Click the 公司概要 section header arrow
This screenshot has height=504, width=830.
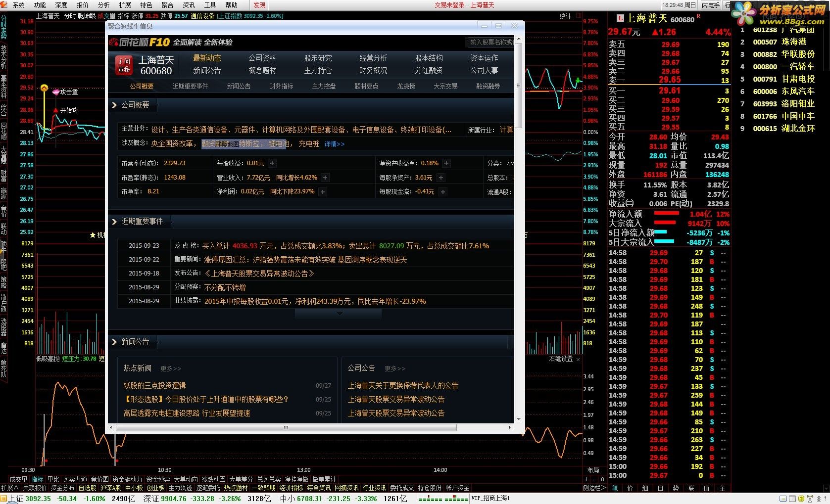[x=114, y=105]
